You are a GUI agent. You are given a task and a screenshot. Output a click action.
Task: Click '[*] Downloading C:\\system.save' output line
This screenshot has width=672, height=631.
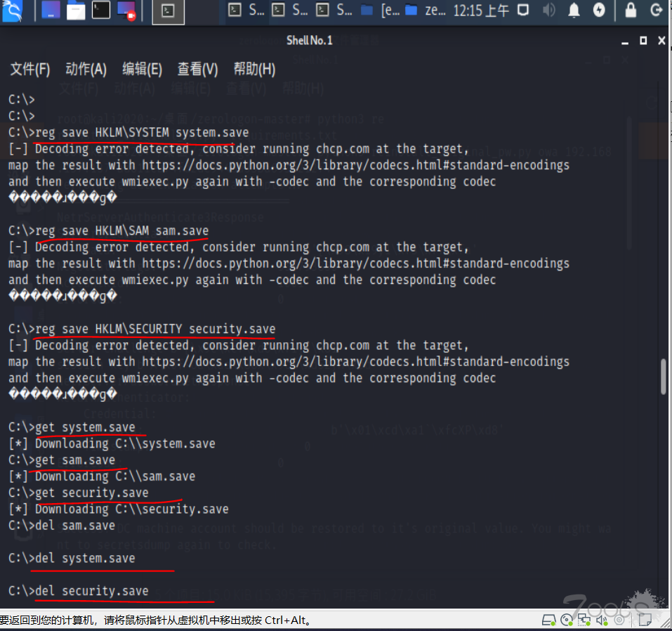(112, 443)
